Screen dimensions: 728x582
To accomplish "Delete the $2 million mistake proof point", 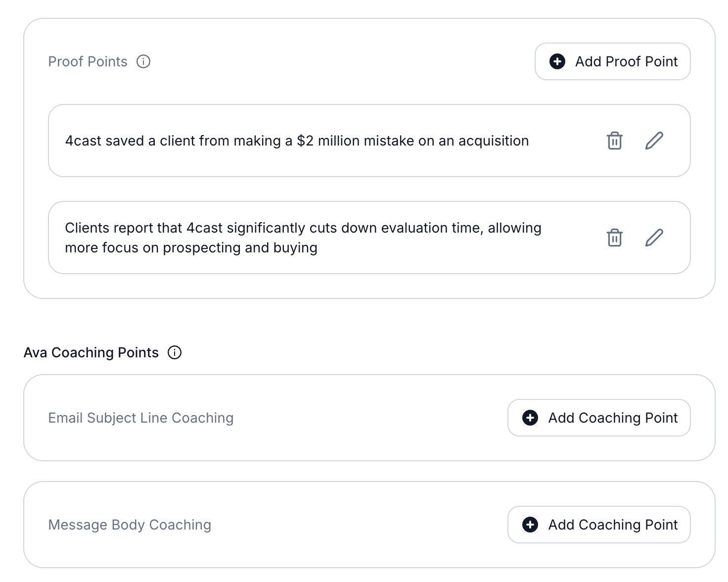I will tap(614, 141).
